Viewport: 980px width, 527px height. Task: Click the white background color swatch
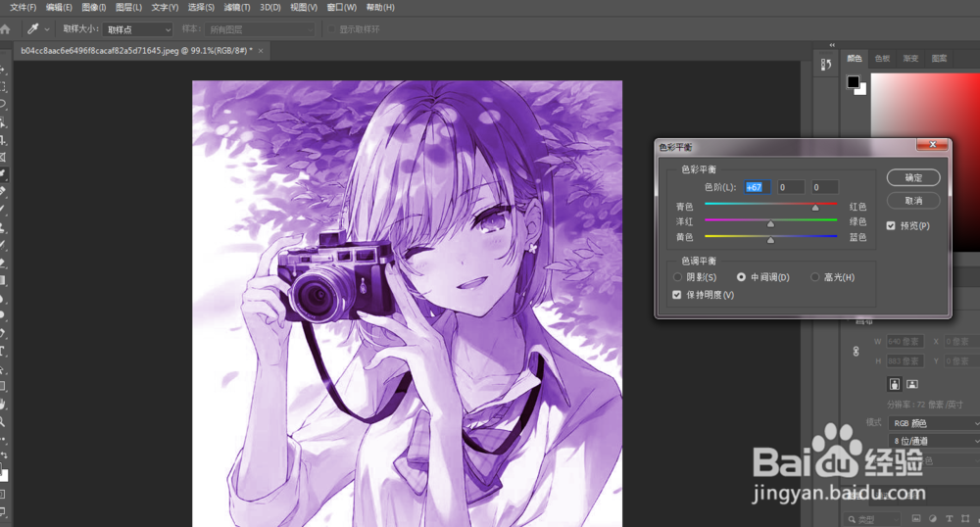[862, 90]
